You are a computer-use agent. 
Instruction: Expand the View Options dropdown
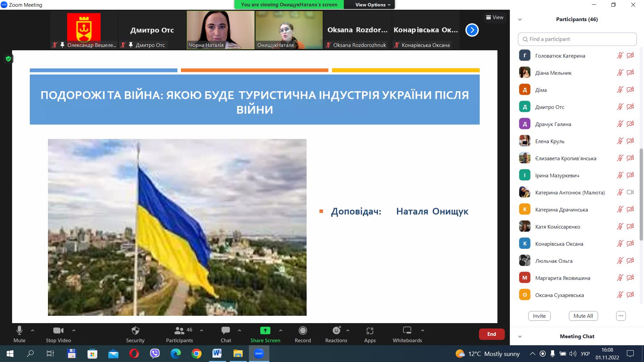tap(373, 5)
